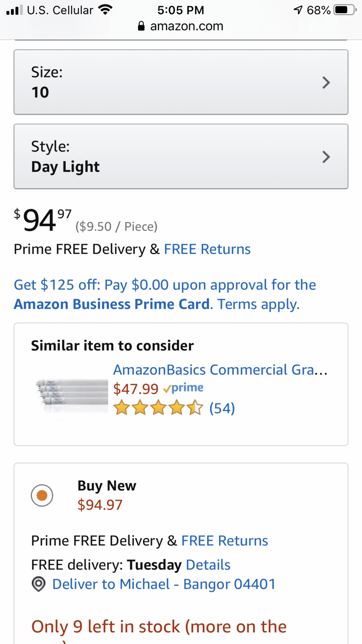Image resolution: width=362 pixels, height=644 pixels.
Task: Open the Size 10 selector
Action: 181,82
